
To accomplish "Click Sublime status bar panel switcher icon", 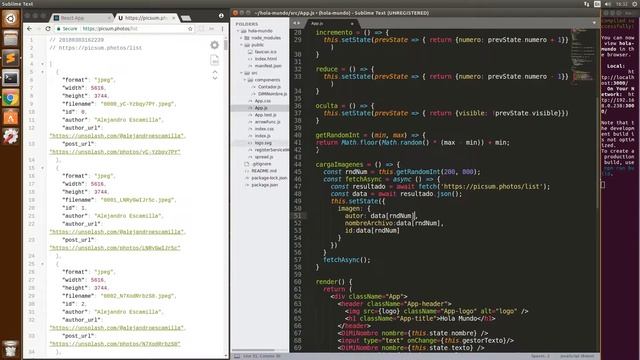I will (237, 356).
